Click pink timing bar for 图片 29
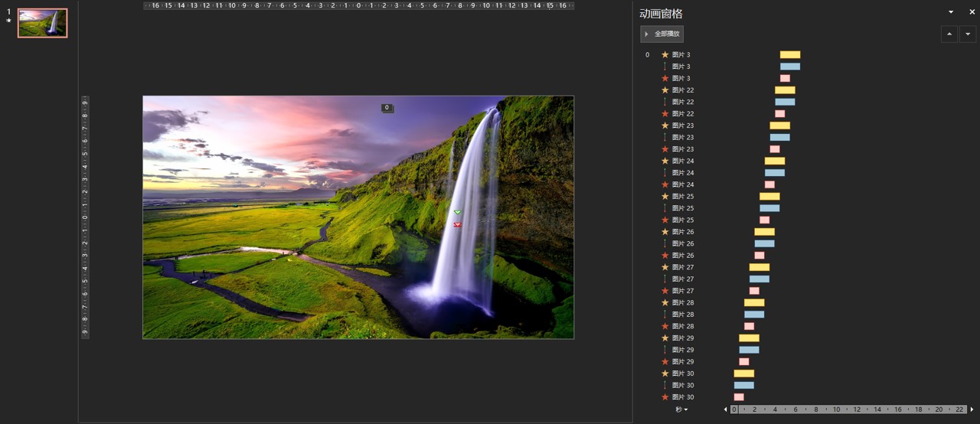 [x=743, y=362]
